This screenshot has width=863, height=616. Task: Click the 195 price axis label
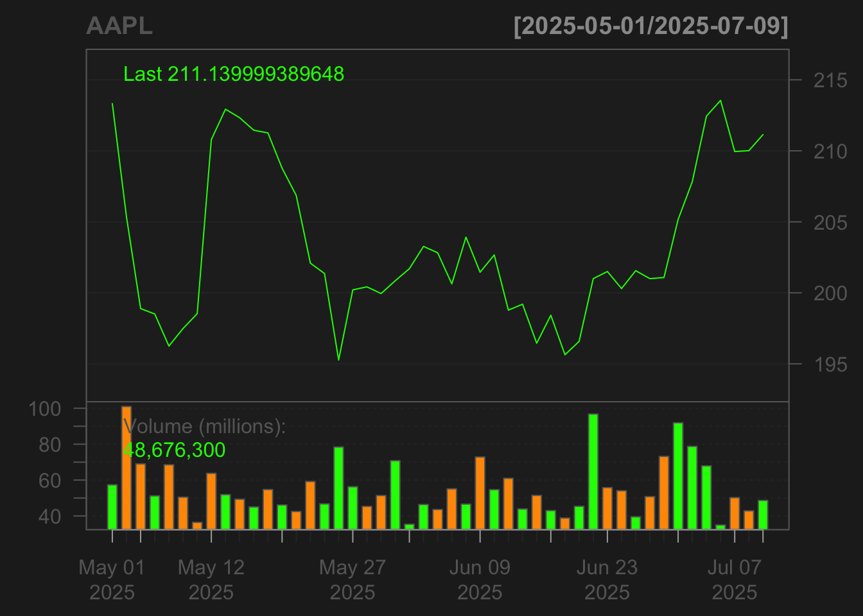(830, 364)
